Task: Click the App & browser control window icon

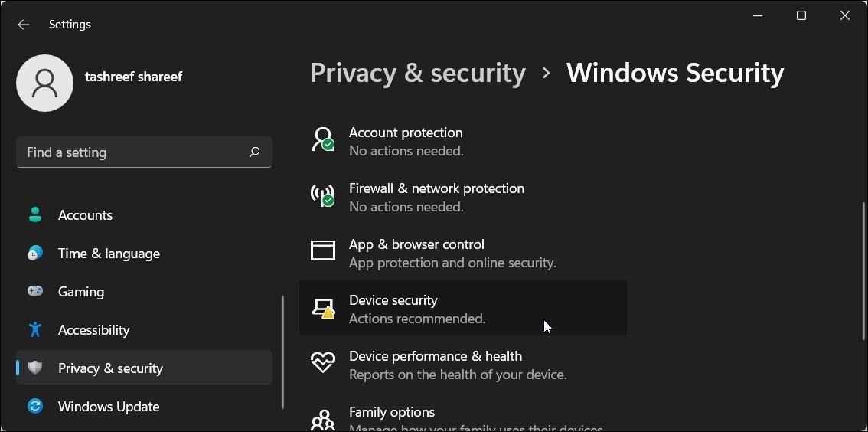Action: [323, 250]
